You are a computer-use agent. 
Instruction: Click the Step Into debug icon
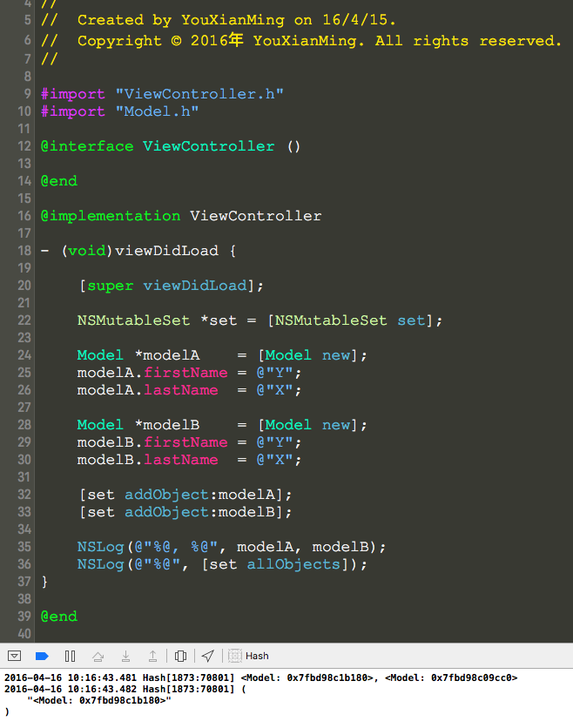(x=125, y=656)
